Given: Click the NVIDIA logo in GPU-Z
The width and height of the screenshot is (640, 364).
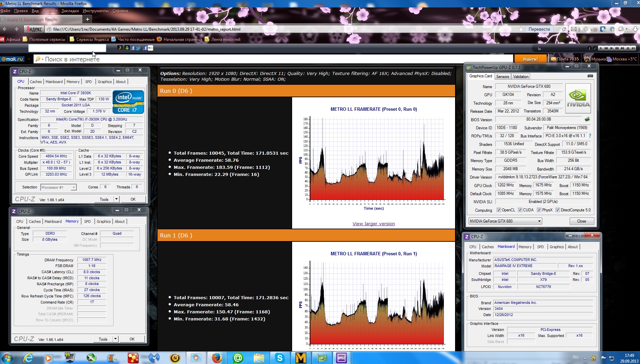Looking at the screenshot, I should pos(578,98).
